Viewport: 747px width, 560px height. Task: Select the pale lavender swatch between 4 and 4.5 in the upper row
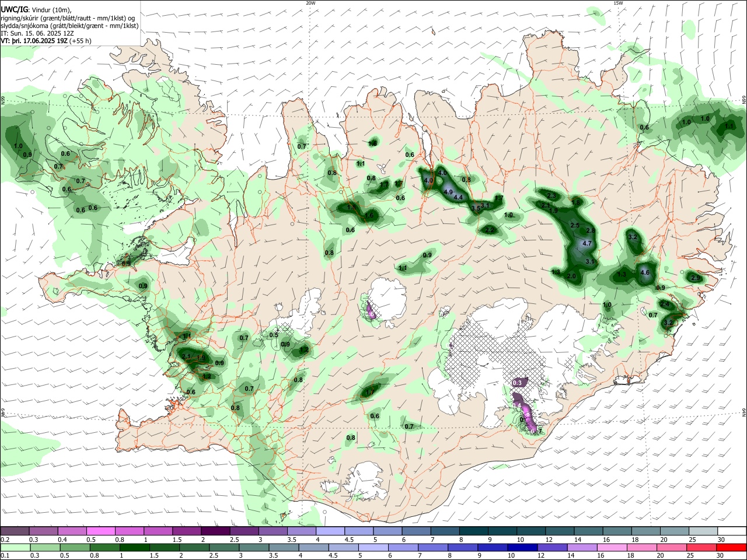[329, 531]
